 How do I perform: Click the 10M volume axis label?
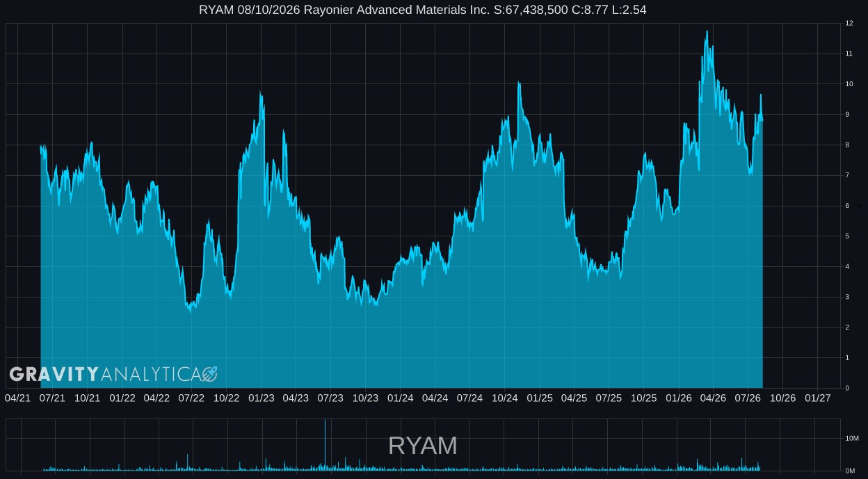(x=851, y=439)
